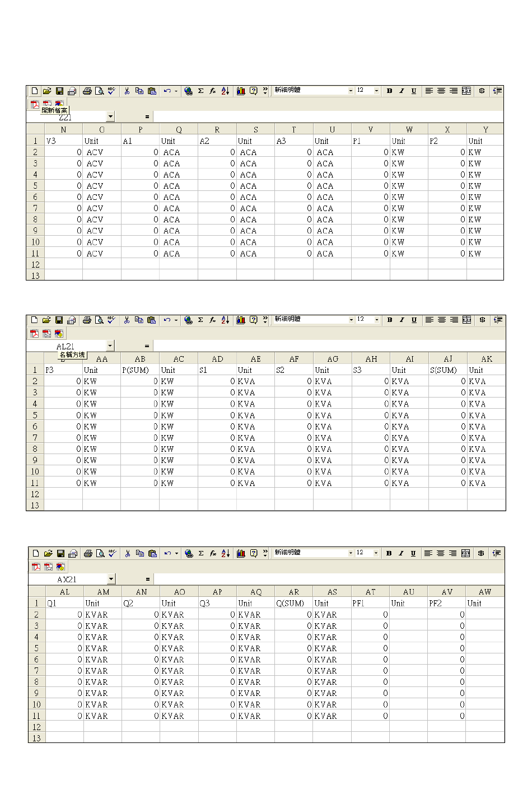Toggle Bold in Z21 spreadsheet toolbar
This screenshot has width=532, height=799.
click(x=389, y=91)
